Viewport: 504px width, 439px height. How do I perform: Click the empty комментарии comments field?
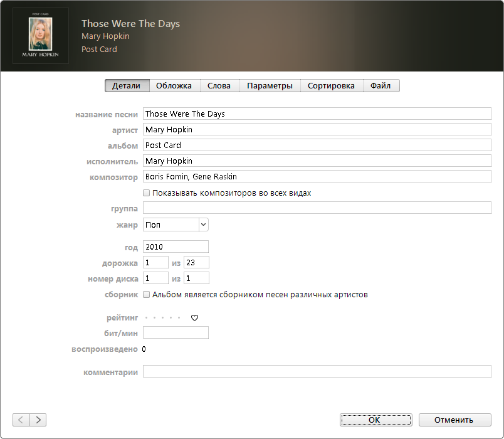click(317, 372)
